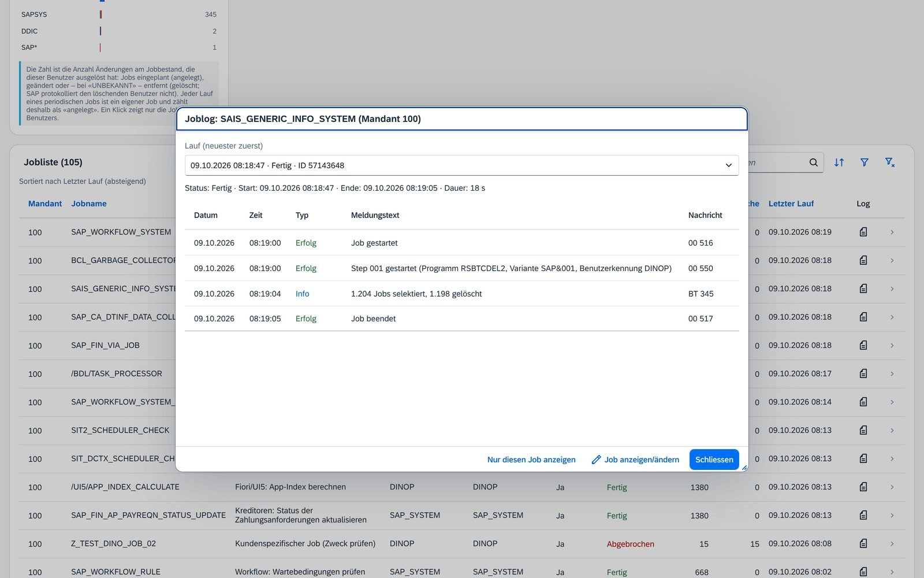Click the filter icon in Jobliste toolbar

click(x=865, y=162)
